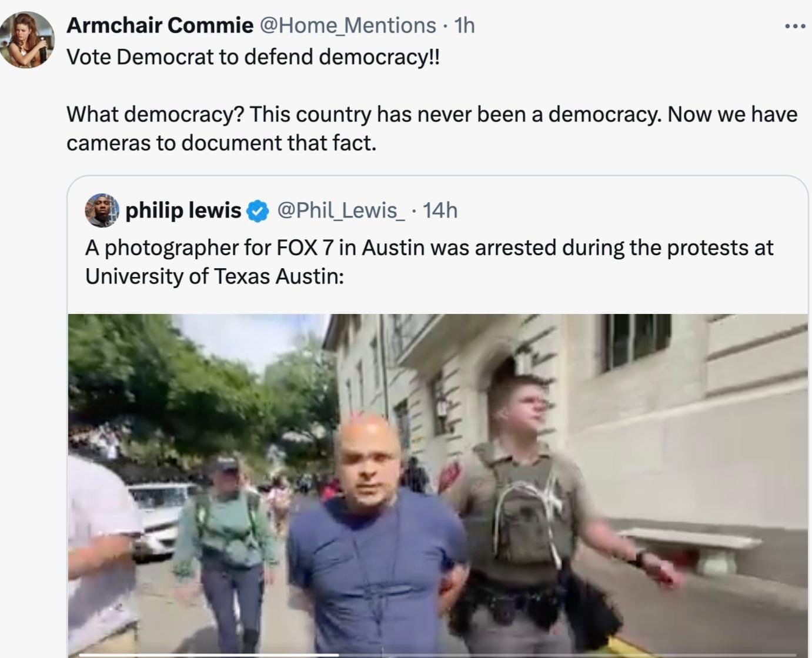The width and height of the screenshot is (812, 658).
Task: Click the 'University of Texas Austin:' text line
Action: (x=215, y=276)
